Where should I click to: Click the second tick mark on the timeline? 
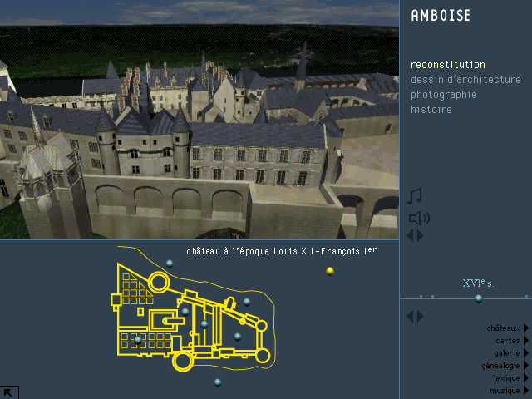(x=432, y=297)
